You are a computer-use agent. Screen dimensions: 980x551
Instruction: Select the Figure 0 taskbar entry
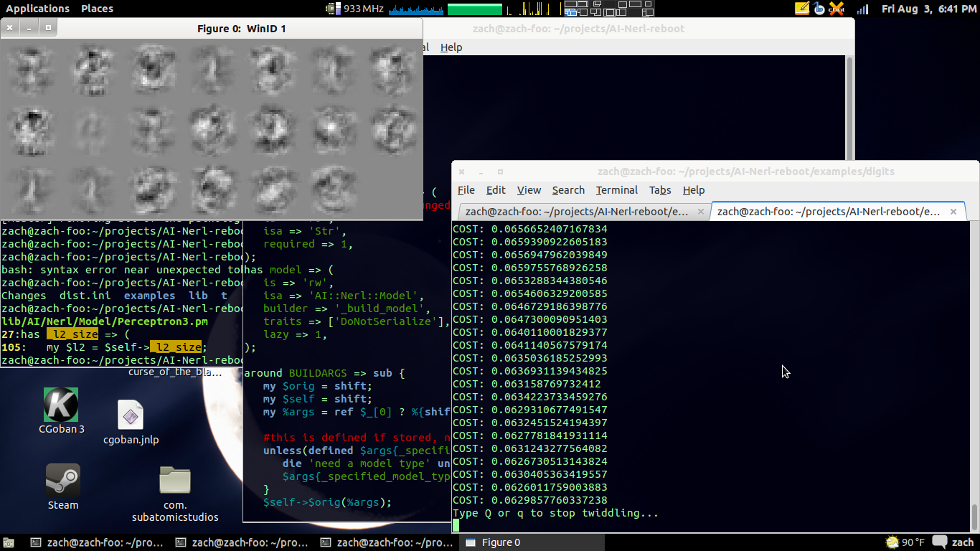(x=531, y=542)
